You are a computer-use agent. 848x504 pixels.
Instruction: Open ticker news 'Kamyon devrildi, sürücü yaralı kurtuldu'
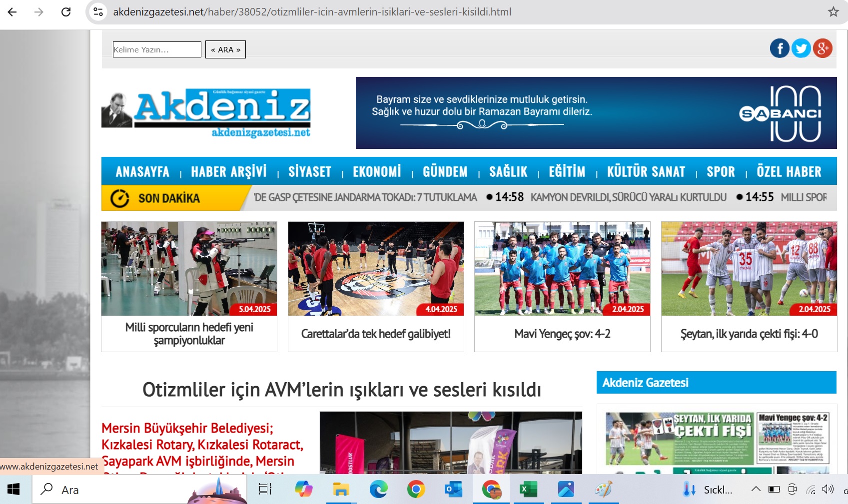(629, 197)
